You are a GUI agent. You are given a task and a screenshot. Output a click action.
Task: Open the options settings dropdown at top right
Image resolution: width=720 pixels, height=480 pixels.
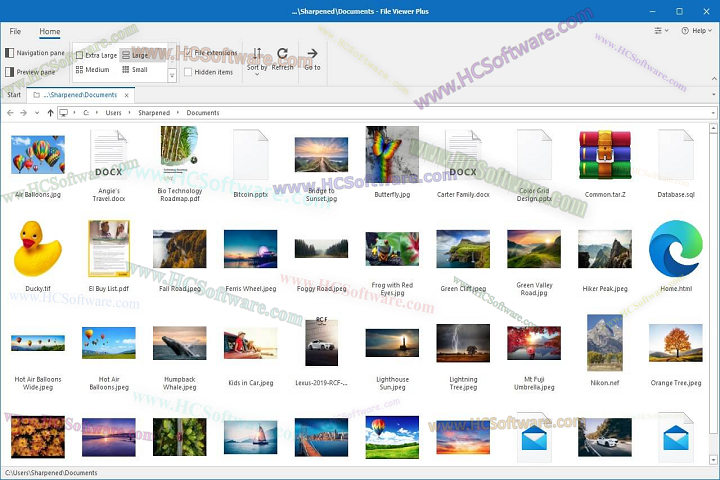(661, 31)
